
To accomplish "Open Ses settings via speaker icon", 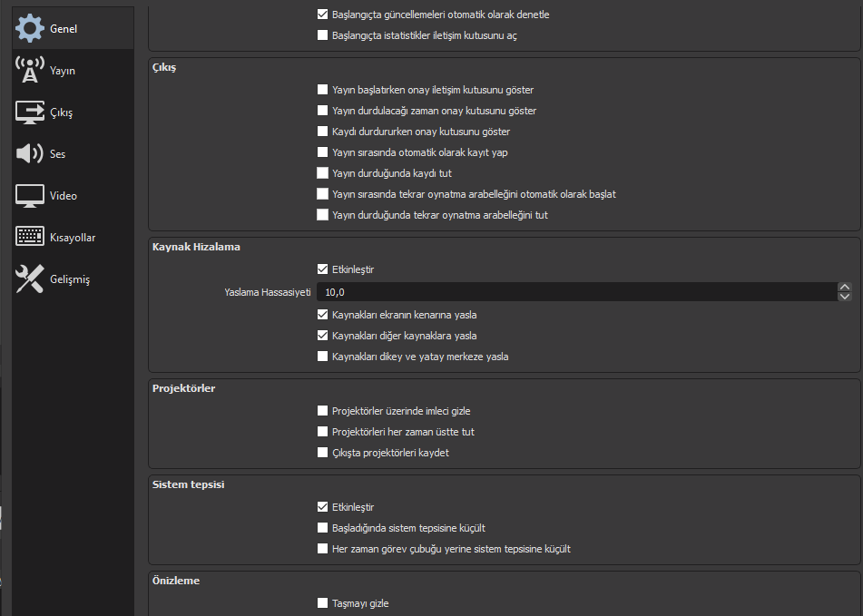I will (30, 154).
